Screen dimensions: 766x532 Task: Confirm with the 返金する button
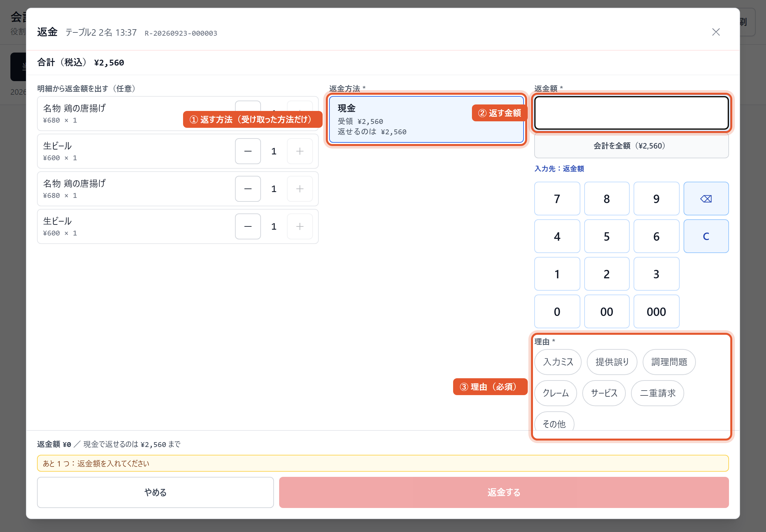pyautogui.click(x=503, y=492)
